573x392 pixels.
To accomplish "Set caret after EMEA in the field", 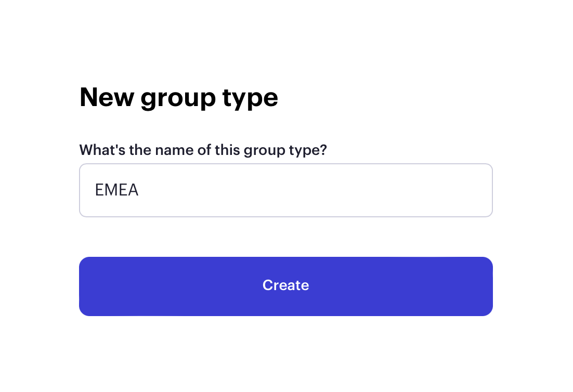I will tap(140, 190).
